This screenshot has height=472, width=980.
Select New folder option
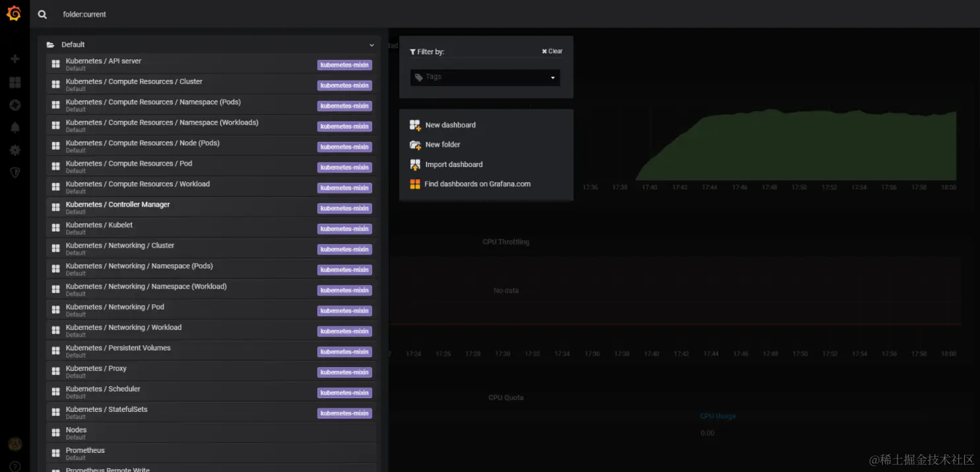(443, 145)
